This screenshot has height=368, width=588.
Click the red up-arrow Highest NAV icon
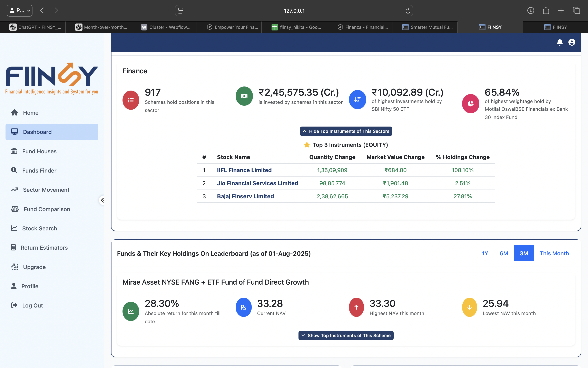point(356,307)
